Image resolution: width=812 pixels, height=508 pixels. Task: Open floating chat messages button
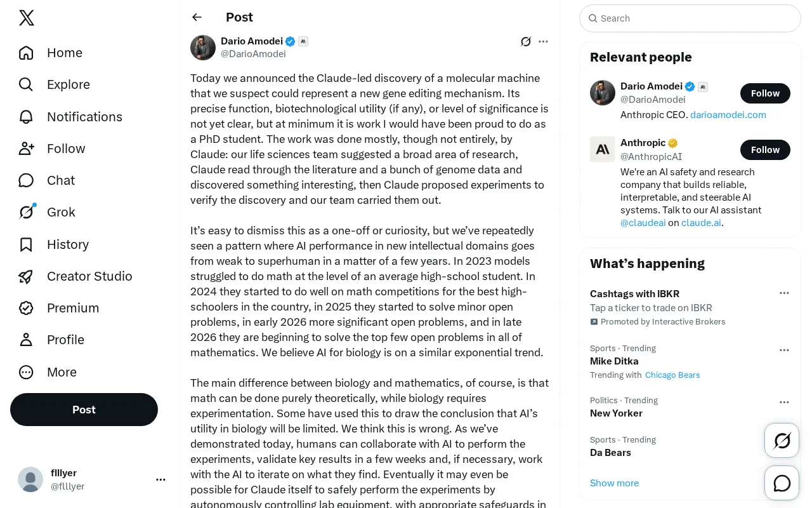pyautogui.click(x=782, y=483)
